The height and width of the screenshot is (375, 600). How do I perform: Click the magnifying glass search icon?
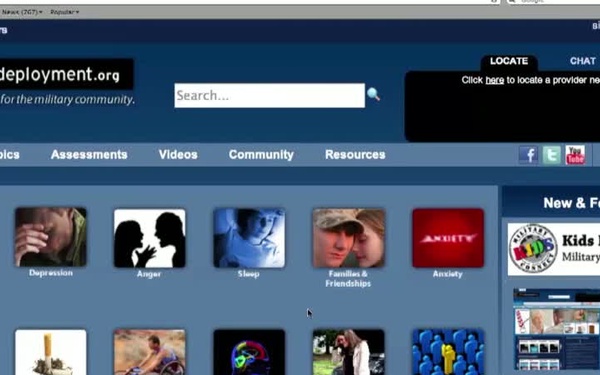click(x=373, y=94)
